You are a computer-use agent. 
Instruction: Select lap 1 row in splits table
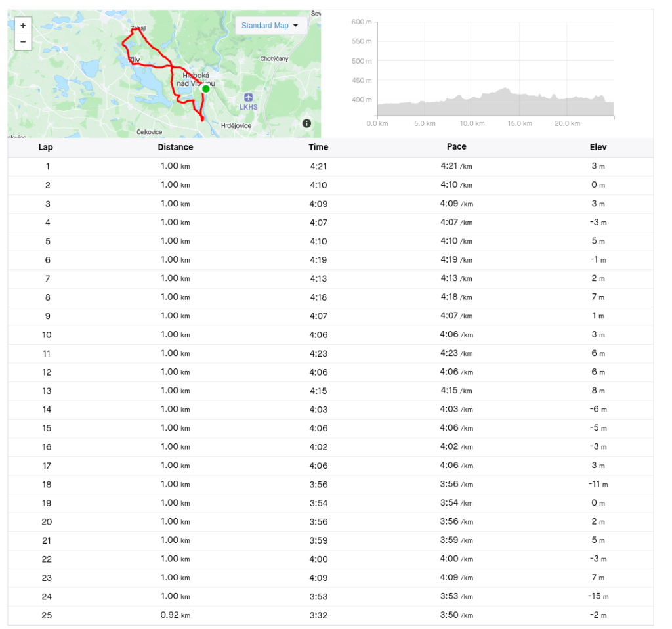click(331, 166)
